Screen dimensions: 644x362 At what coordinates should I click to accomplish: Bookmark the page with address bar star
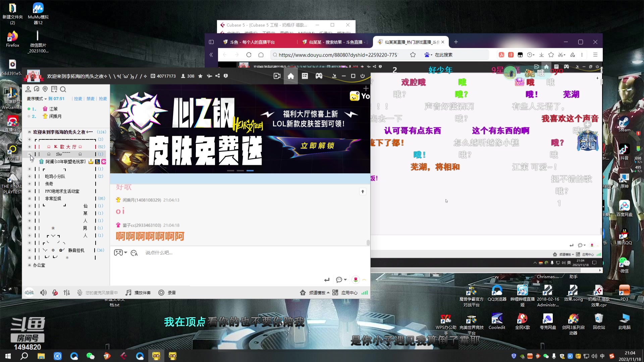click(413, 55)
